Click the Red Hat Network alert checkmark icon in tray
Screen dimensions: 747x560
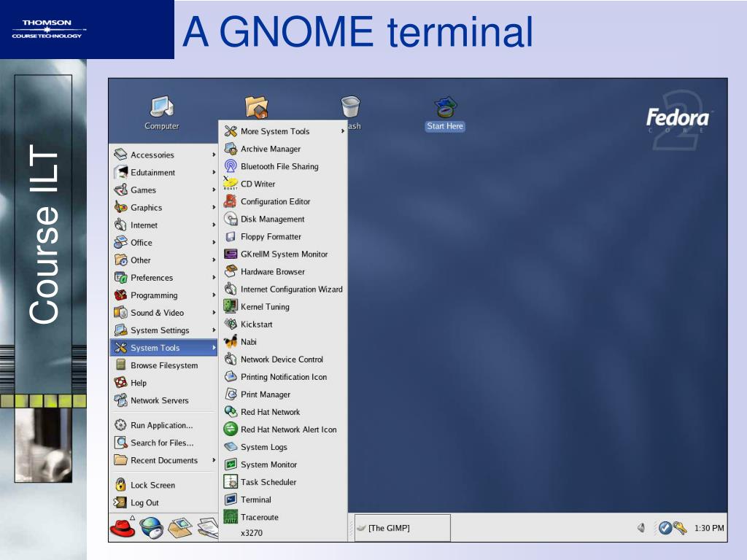click(665, 527)
